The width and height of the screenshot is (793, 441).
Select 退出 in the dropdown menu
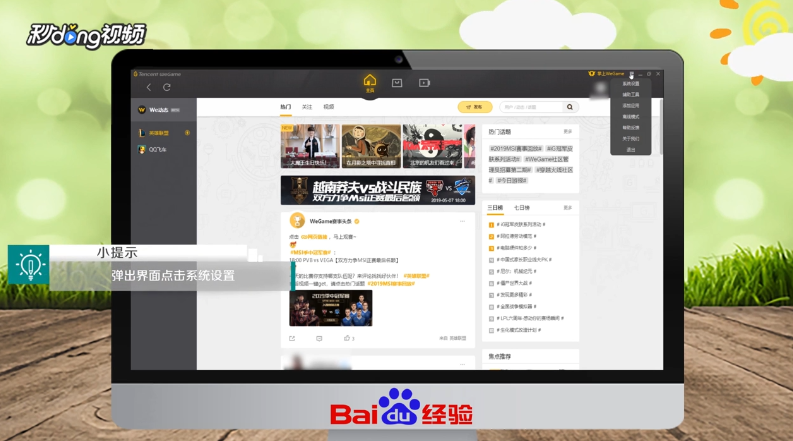pos(631,150)
